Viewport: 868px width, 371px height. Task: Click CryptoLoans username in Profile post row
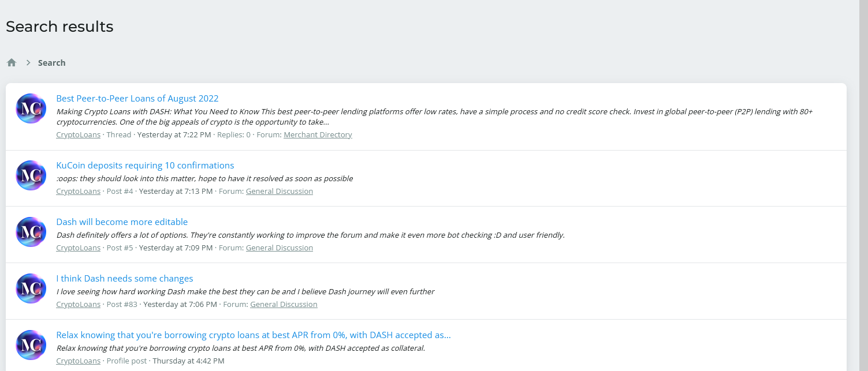(79, 361)
